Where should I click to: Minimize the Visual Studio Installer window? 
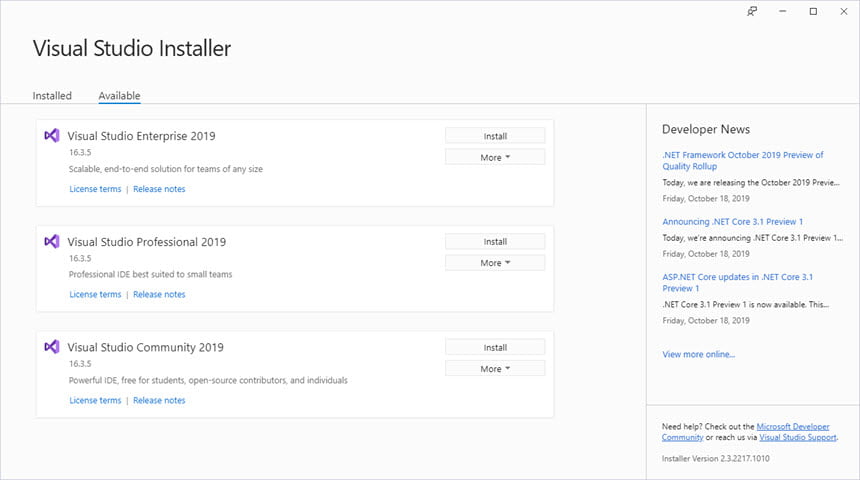[x=783, y=11]
